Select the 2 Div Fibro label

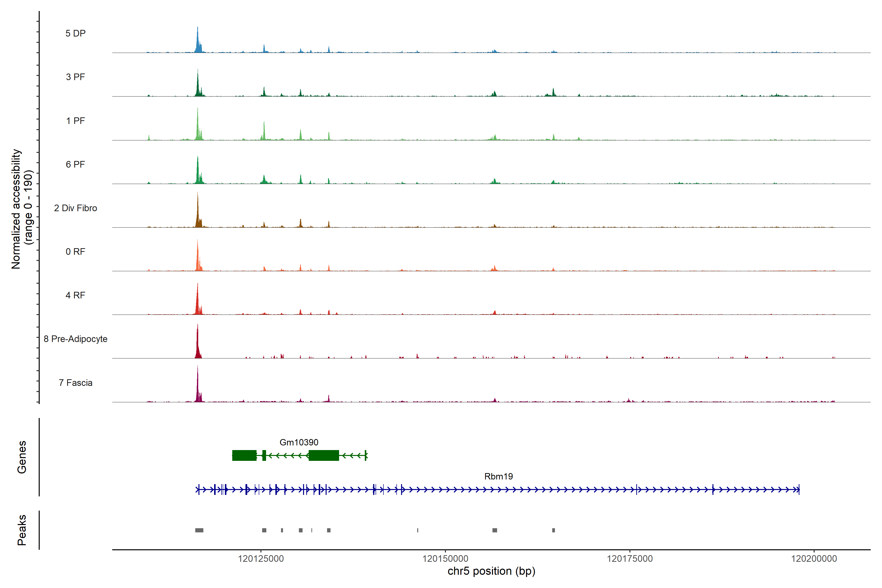click(75, 208)
